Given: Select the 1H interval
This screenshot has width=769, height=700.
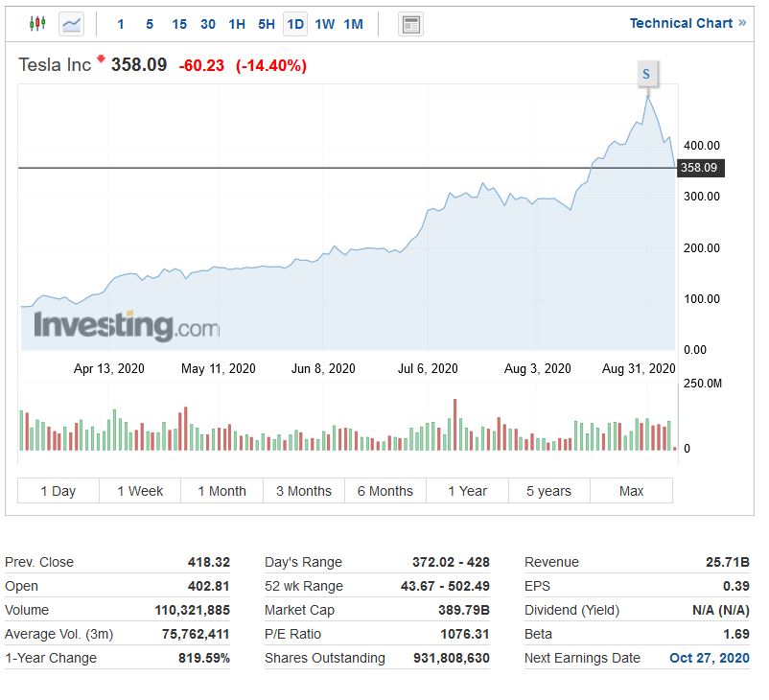Looking at the screenshot, I should tap(237, 24).
